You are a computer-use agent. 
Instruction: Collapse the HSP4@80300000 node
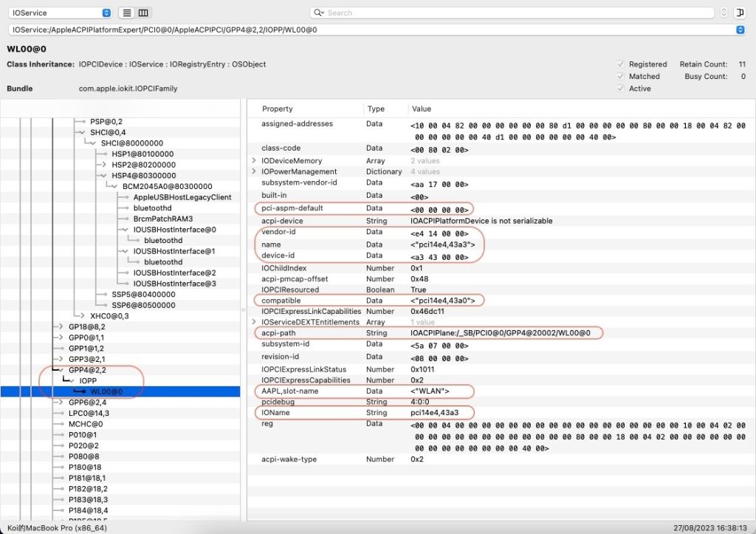pyautogui.click(x=103, y=176)
